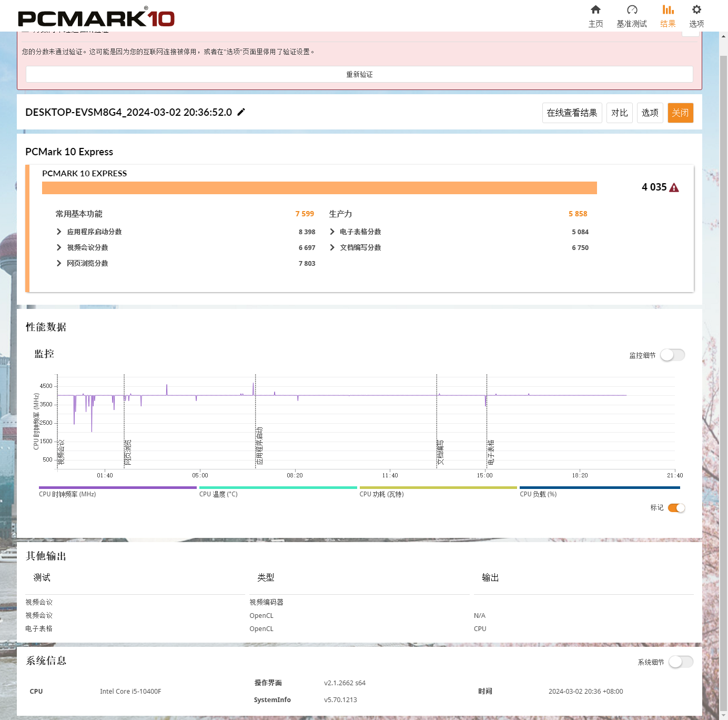Click the 应用程序启动 marker on the chart
Viewport: 728px width, 720px height.
point(259,446)
